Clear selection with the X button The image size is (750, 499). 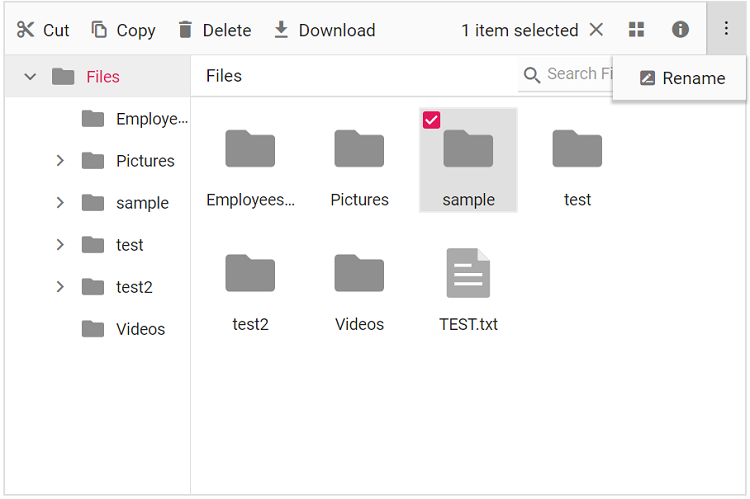(x=596, y=30)
